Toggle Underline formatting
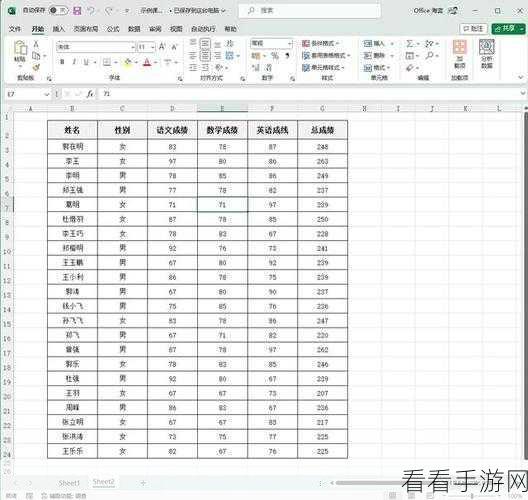Screen dimensions: 528x500 click(86, 62)
